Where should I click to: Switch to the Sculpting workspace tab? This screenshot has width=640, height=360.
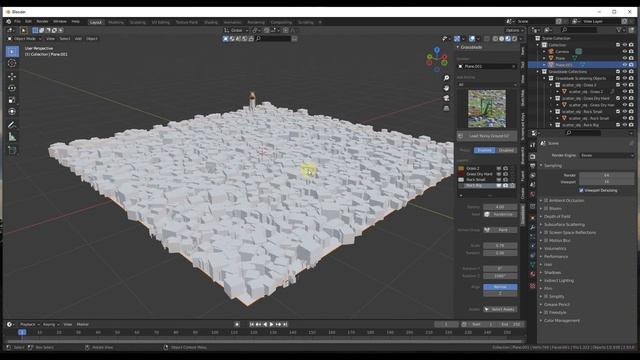[138, 22]
